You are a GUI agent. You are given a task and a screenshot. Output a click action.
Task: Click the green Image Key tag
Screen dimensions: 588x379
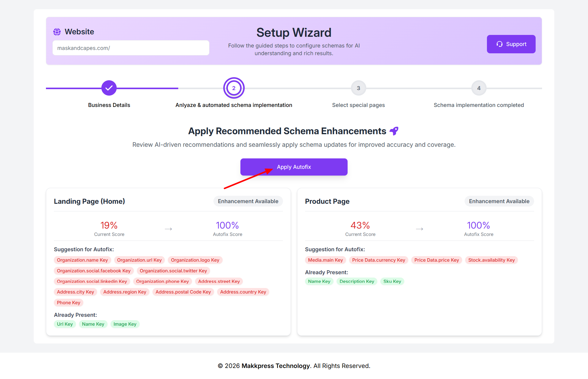click(125, 324)
